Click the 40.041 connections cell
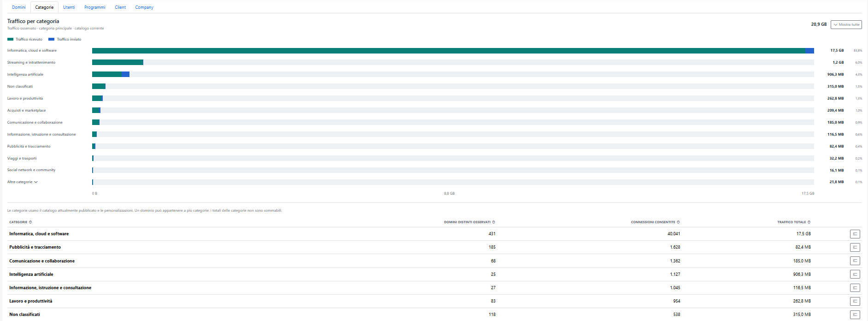This screenshot has height=321, width=868. click(674, 234)
